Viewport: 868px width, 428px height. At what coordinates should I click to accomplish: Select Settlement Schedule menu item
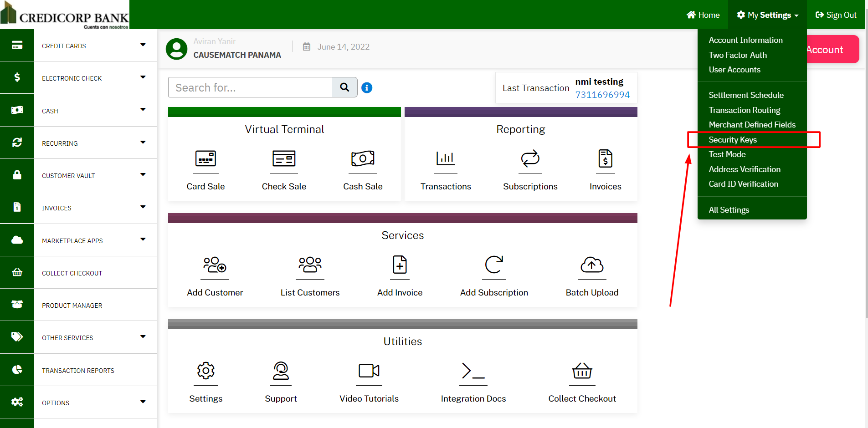point(746,95)
